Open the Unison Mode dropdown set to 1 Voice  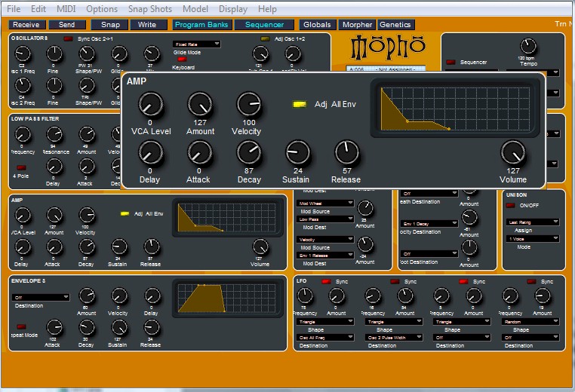click(x=533, y=238)
